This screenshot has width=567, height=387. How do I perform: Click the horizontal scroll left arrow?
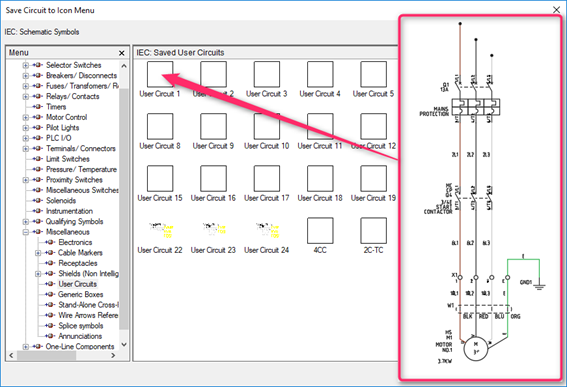pos(11,356)
